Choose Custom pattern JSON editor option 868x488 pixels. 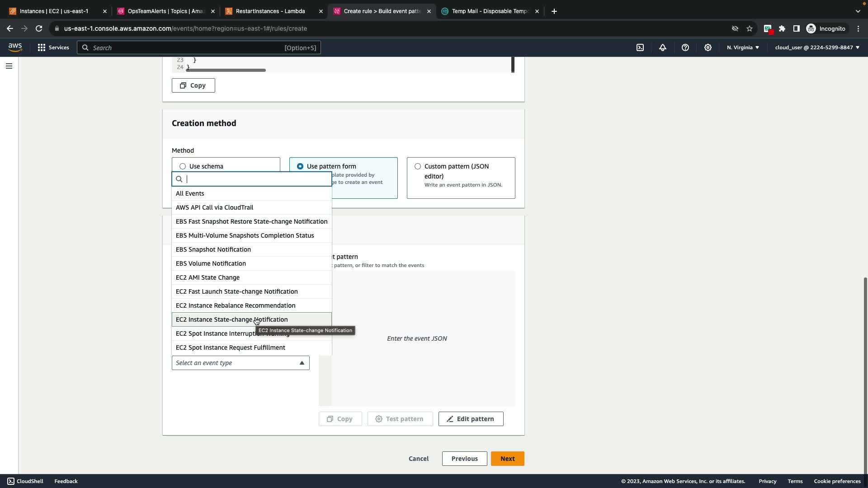tap(418, 166)
